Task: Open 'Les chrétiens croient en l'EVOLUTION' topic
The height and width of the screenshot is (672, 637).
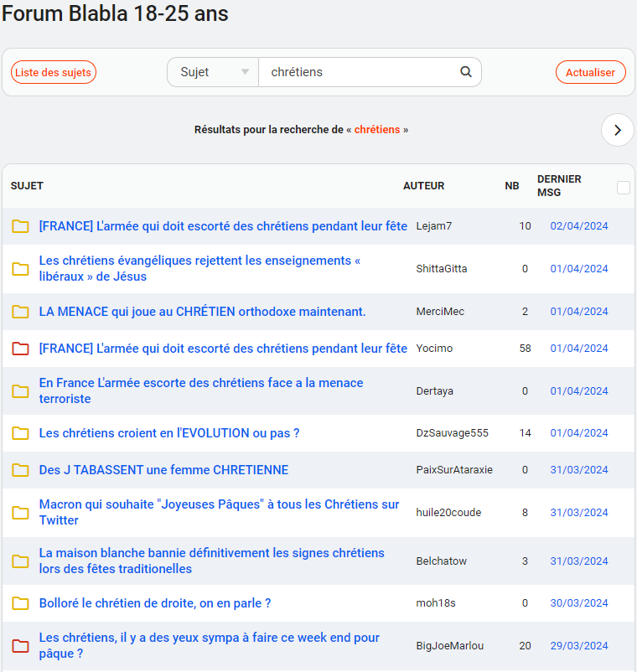Action: coord(169,433)
